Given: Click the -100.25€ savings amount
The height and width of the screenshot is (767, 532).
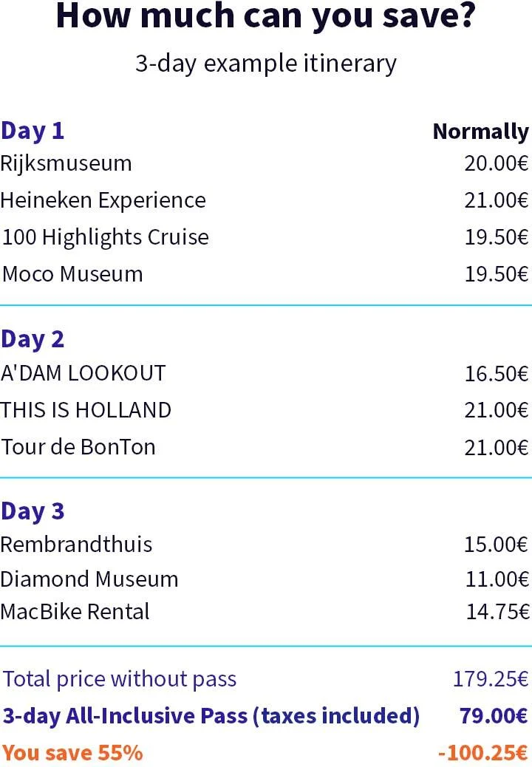Looking at the screenshot, I should (483, 753).
